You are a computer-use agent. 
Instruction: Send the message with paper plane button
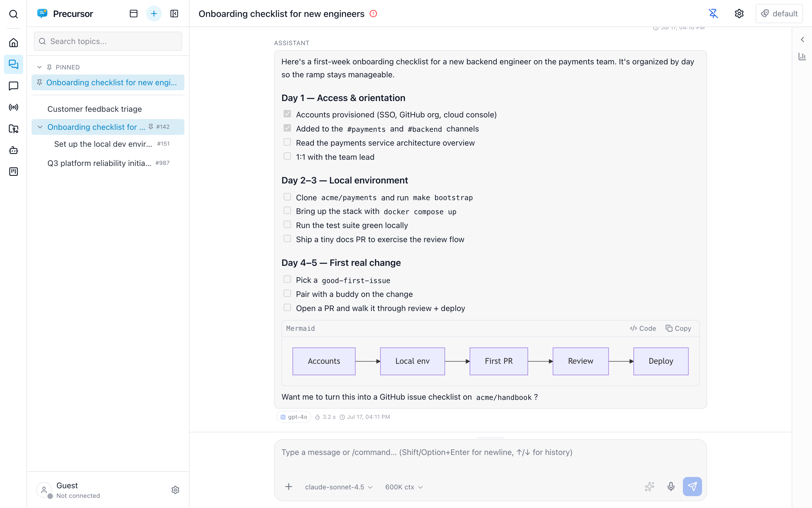pyautogui.click(x=692, y=487)
